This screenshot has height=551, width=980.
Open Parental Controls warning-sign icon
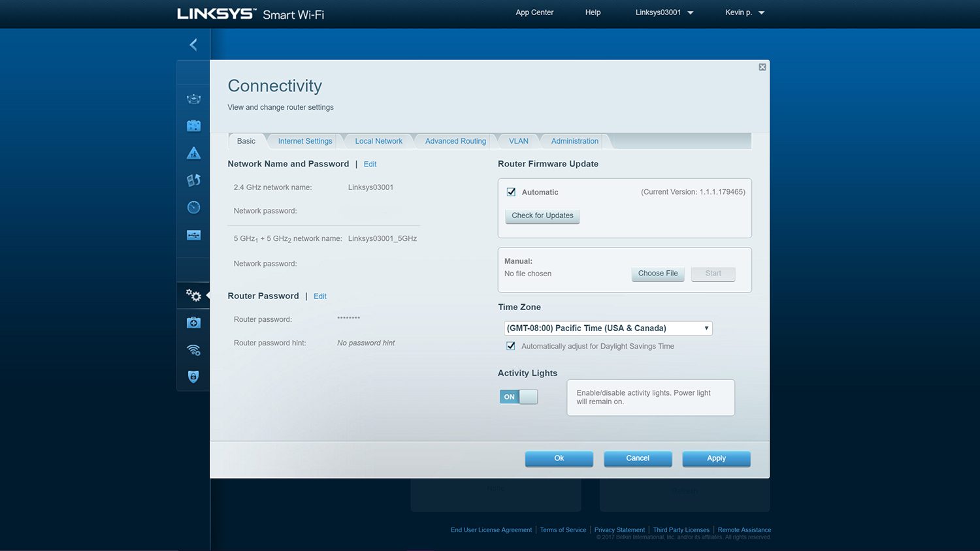coord(193,153)
